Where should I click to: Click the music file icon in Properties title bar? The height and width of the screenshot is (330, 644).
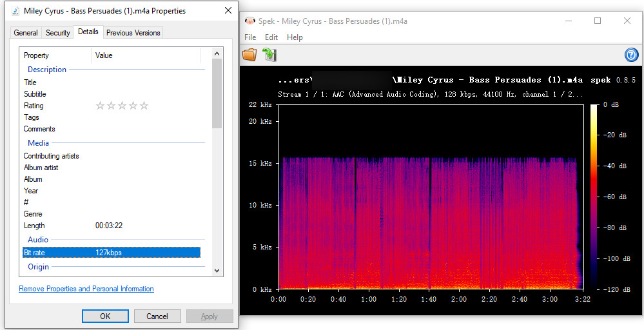[15, 11]
